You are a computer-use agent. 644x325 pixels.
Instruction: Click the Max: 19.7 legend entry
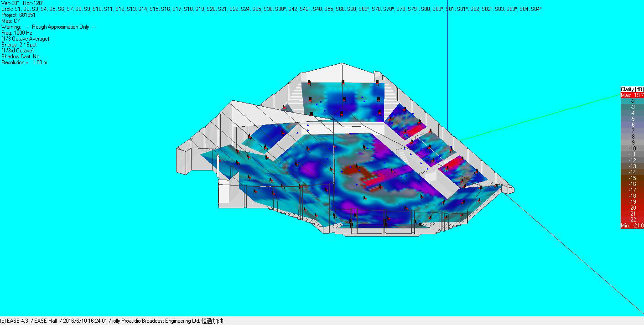632,95
